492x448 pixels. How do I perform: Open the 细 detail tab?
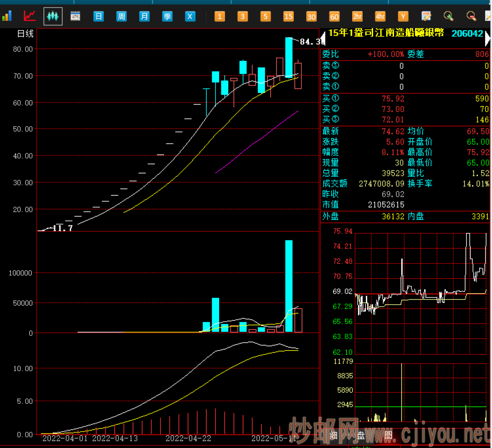coord(334,435)
